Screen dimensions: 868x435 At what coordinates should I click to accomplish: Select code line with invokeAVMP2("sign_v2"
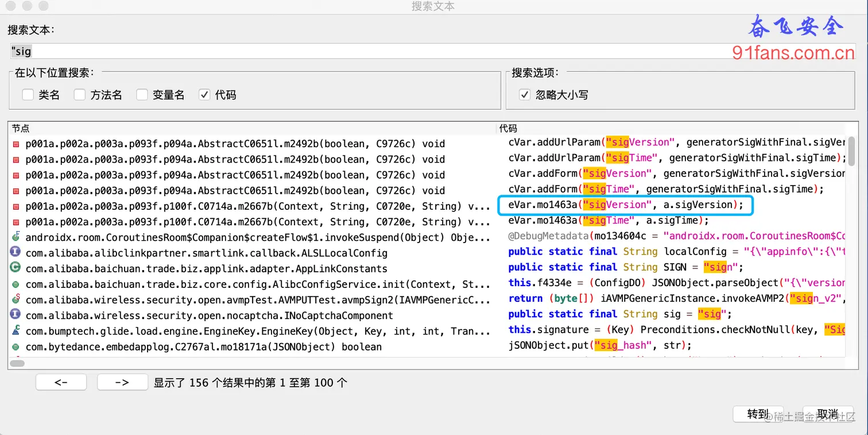[x=677, y=298]
